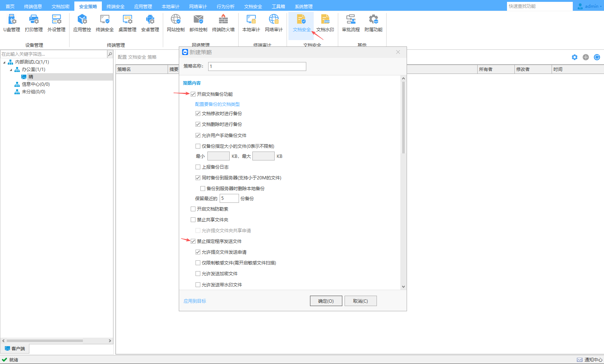Collapse the 办公室 group arrow
Image resolution: width=604 pixels, height=364 pixels.
tap(11, 70)
